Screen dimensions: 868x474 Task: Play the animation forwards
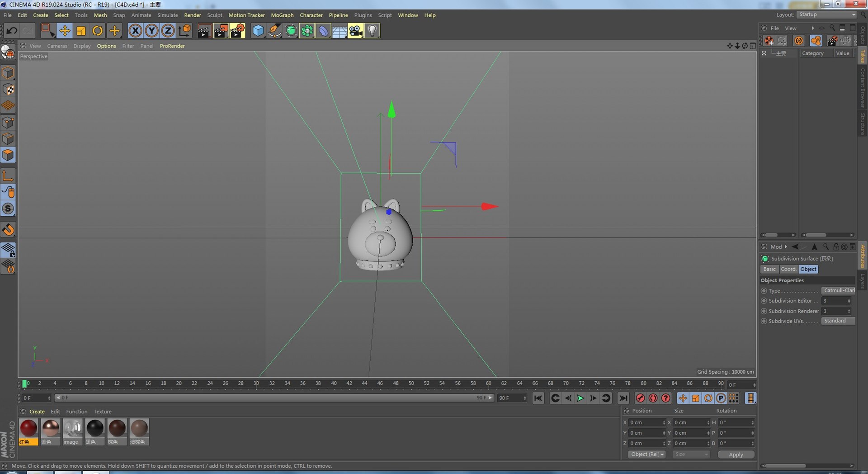click(x=580, y=398)
